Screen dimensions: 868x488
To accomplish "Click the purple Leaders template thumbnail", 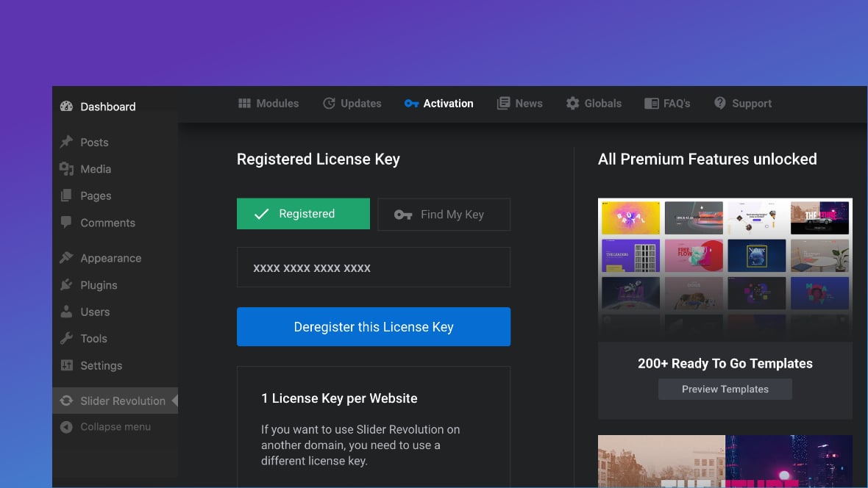I will click(x=630, y=255).
